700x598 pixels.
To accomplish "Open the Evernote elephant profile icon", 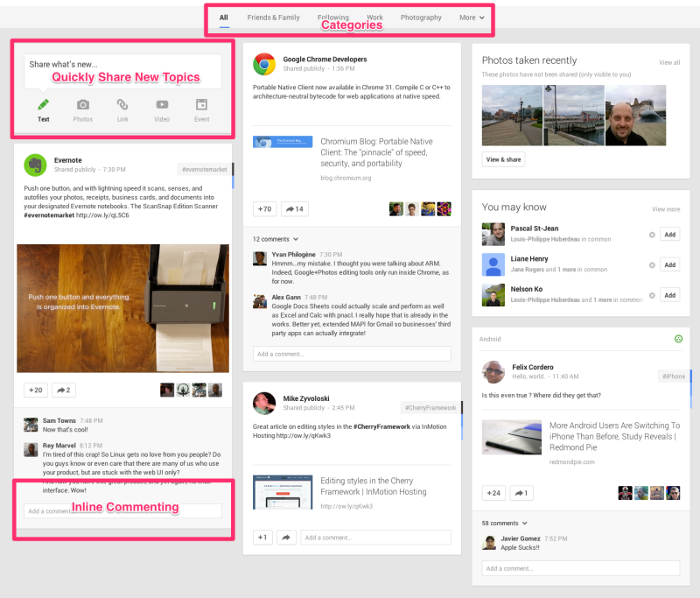I will pyautogui.click(x=35, y=165).
